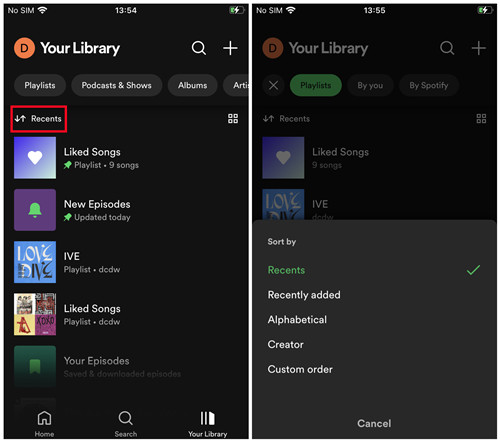Tap the plus icon in left library header
This screenshot has width=500, height=442.
coord(230,48)
